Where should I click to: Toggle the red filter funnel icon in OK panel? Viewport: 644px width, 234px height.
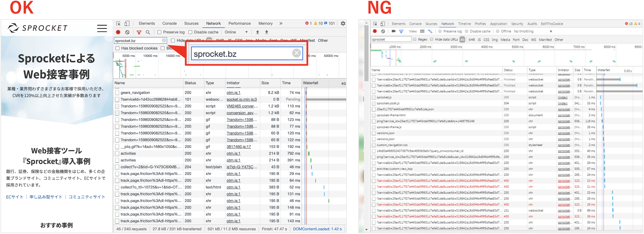point(139,32)
